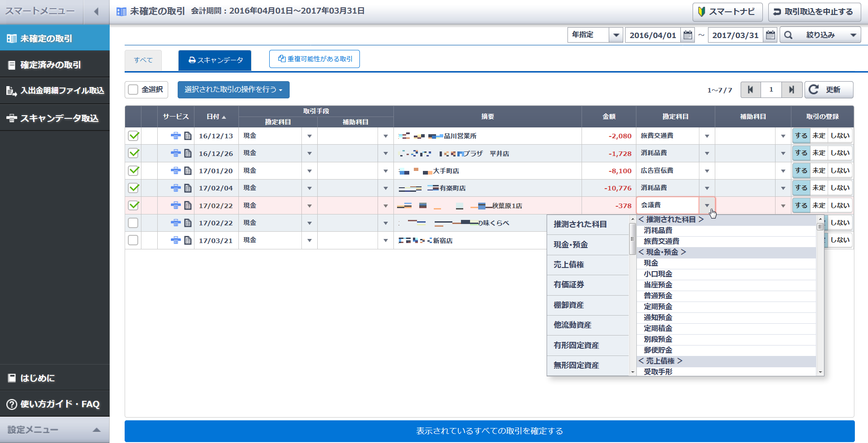Click account list scrollbar down arrow
This screenshot has height=443, width=868.
pos(820,372)
